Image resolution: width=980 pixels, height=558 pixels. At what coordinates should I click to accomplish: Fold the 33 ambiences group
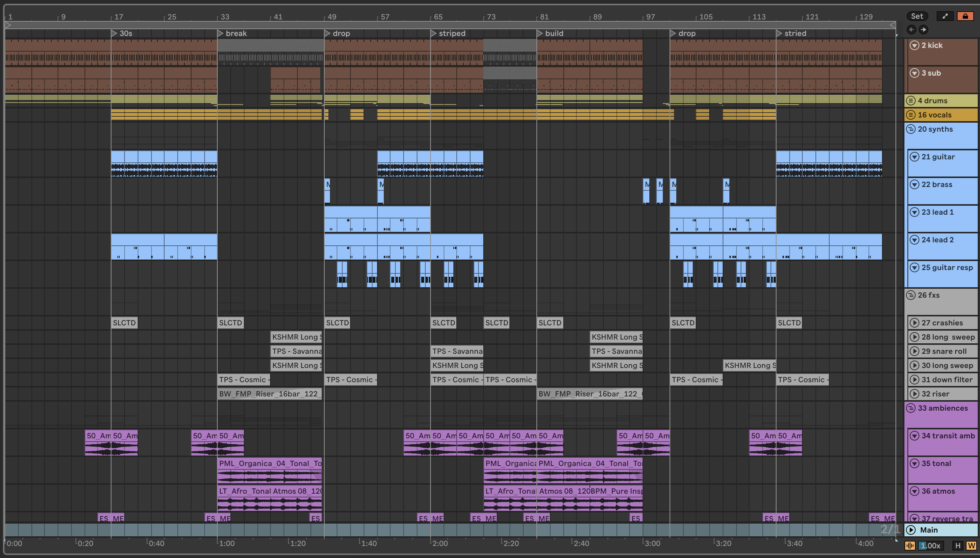[x=911, y=408]
